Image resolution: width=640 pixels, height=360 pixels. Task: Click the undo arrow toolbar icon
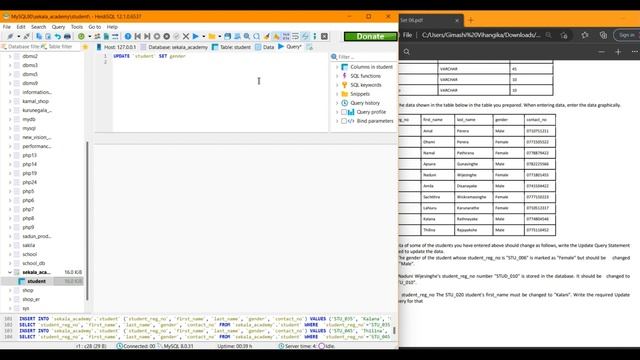tap(58, 36)
